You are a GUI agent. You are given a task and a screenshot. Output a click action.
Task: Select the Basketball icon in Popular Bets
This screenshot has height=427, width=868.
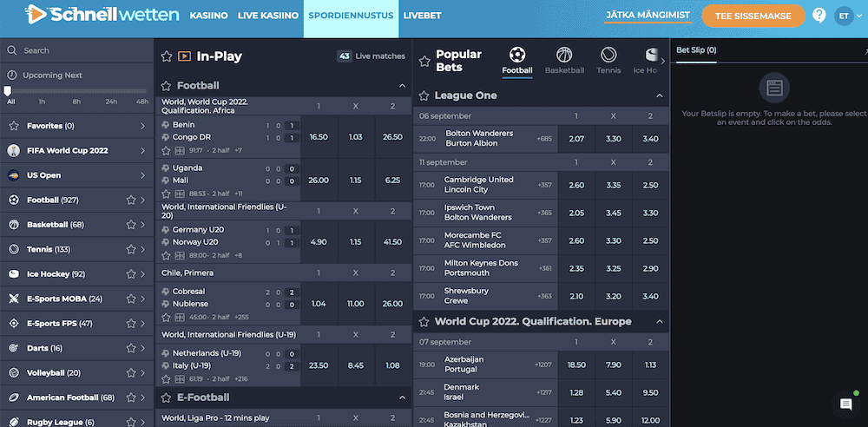click(x=564, y=55)
